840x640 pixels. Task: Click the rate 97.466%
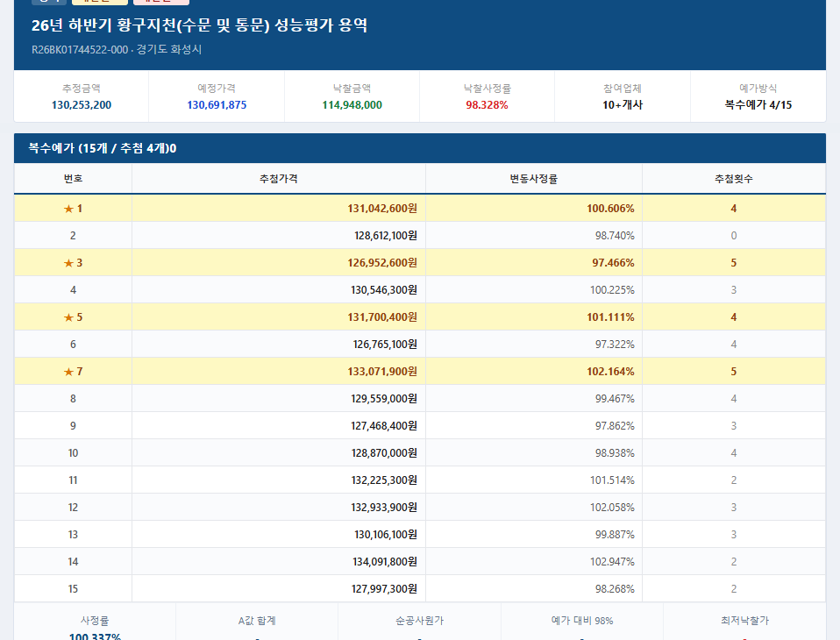point(614,263)
